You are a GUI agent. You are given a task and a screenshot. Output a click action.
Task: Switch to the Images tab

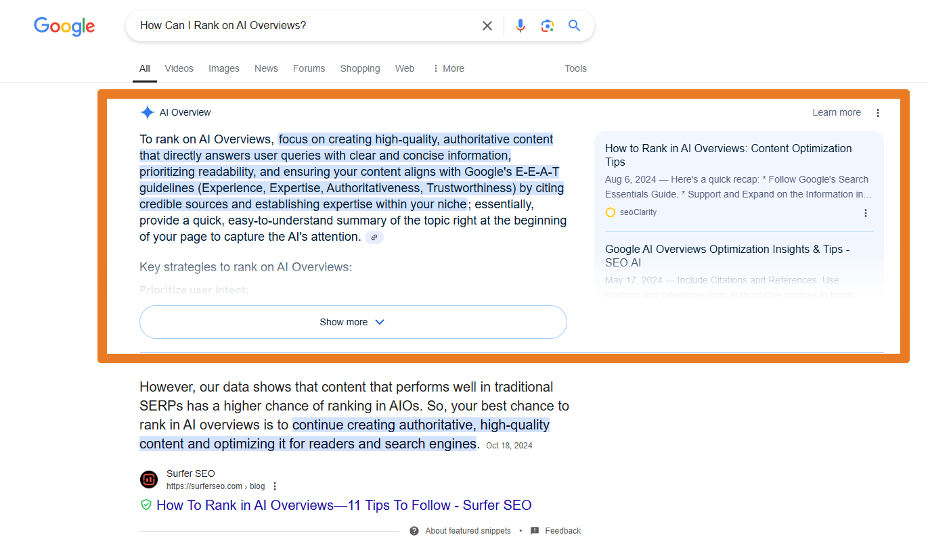coord(224,68)
